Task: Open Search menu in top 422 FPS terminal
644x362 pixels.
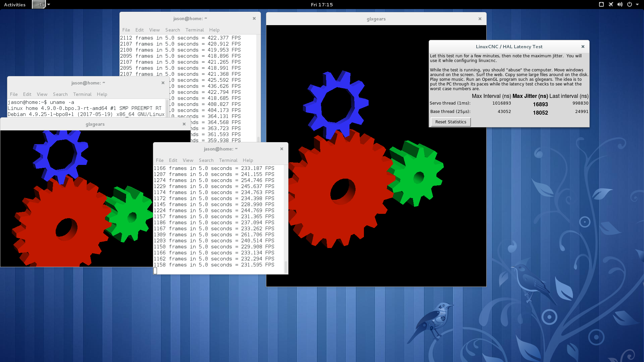Action: coord(172,30)
